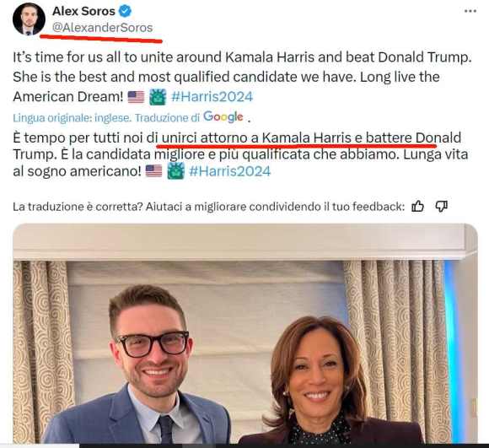Click the Italian translated tweet text

click(x=240, y=154)
